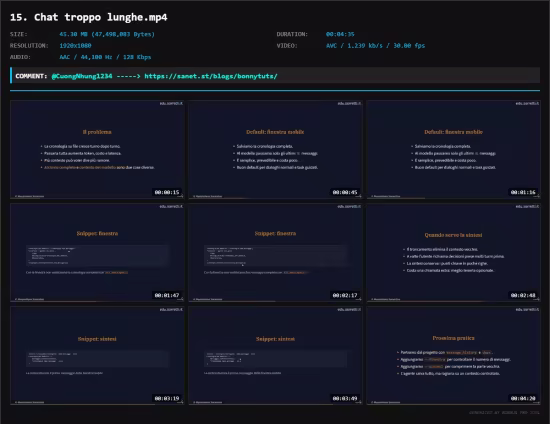Select the resolution value '1920x1080'

tap(75, 46)
